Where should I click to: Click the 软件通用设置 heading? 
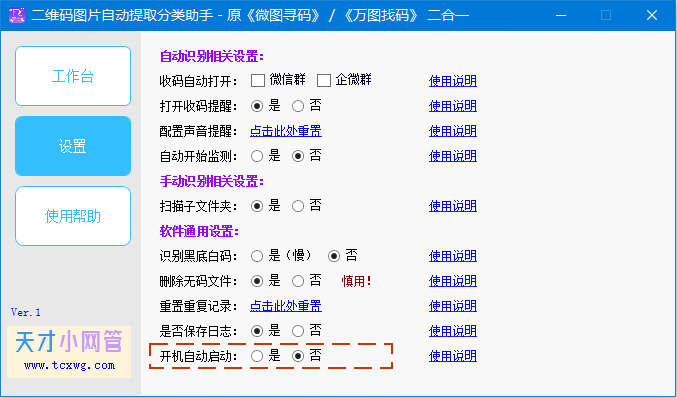199,231
